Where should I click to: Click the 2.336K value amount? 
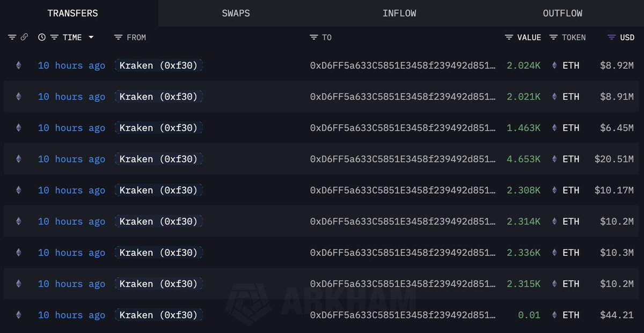pyautogui.click(x=523, y=253)
